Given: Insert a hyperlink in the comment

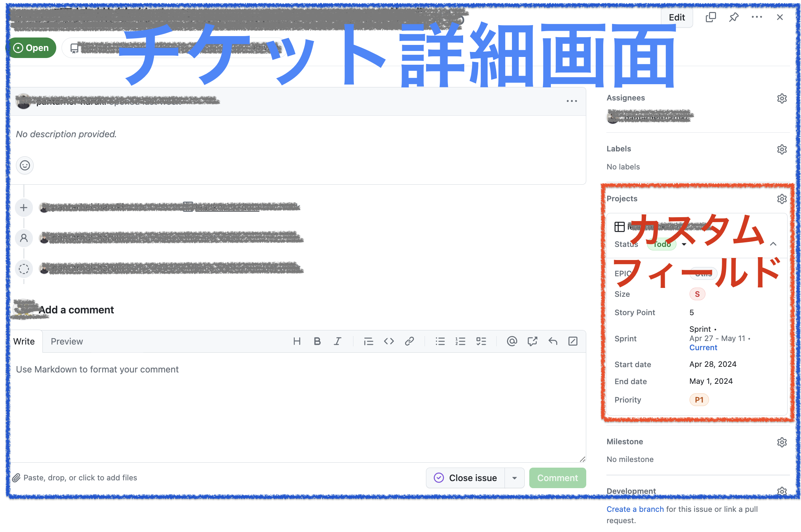Looking at the screenshot, I should coord(409,341).
